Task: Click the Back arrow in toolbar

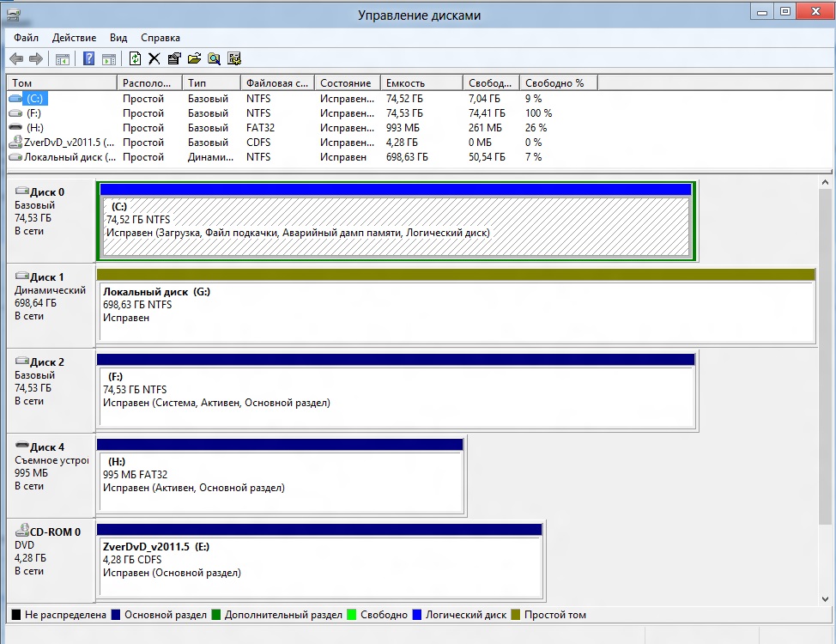Action: (x=16, y=58)
